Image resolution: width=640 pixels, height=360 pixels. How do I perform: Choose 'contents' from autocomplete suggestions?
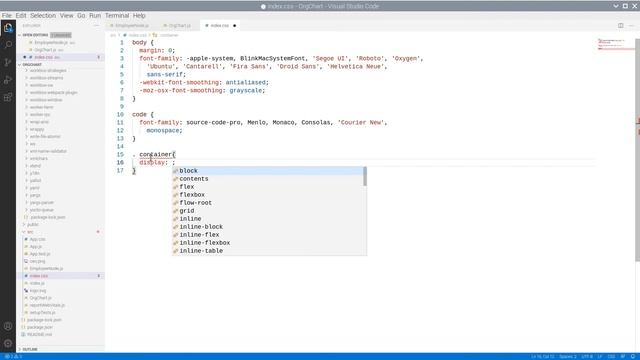(x=268, y=179)
